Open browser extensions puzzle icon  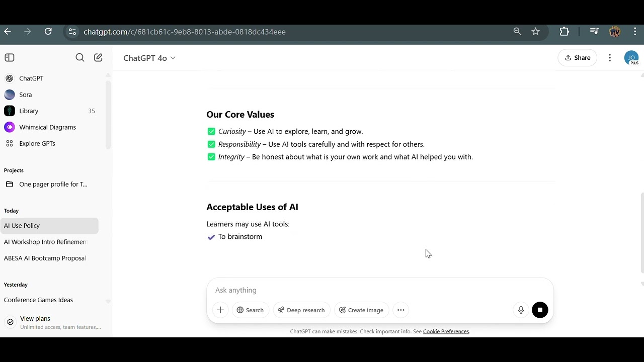565,32
